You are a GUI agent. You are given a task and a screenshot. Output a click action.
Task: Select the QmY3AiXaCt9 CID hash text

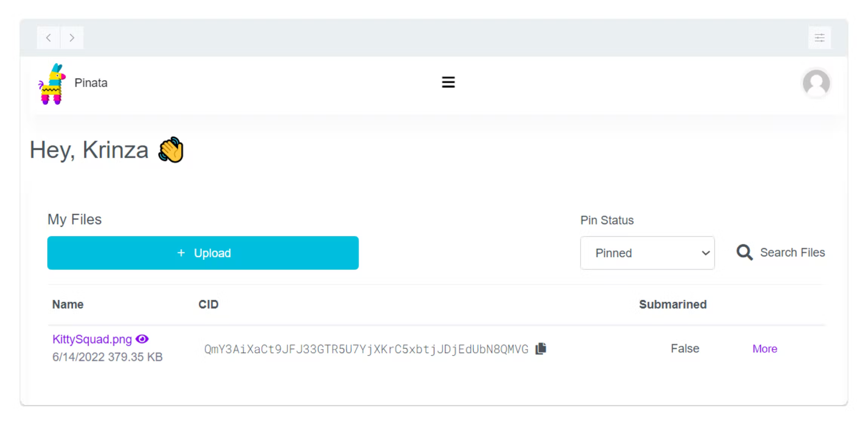(x=366, y=349)
